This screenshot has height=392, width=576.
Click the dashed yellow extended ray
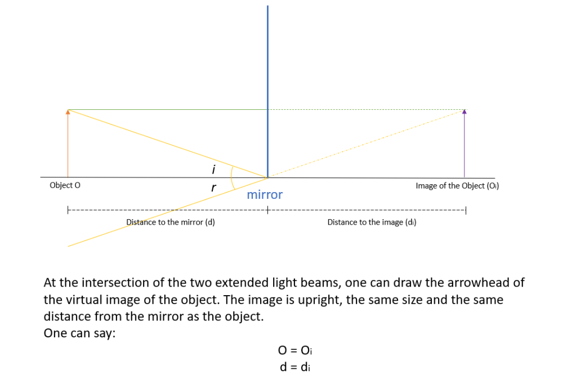(366, 144)
